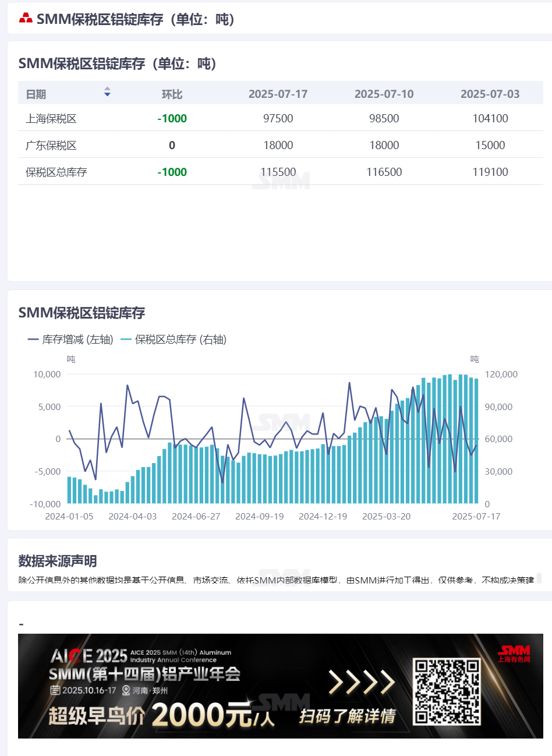Click the 60,000 label on the right axis
The width and height of the screenshot is (552, 756).
coord(499,439)
